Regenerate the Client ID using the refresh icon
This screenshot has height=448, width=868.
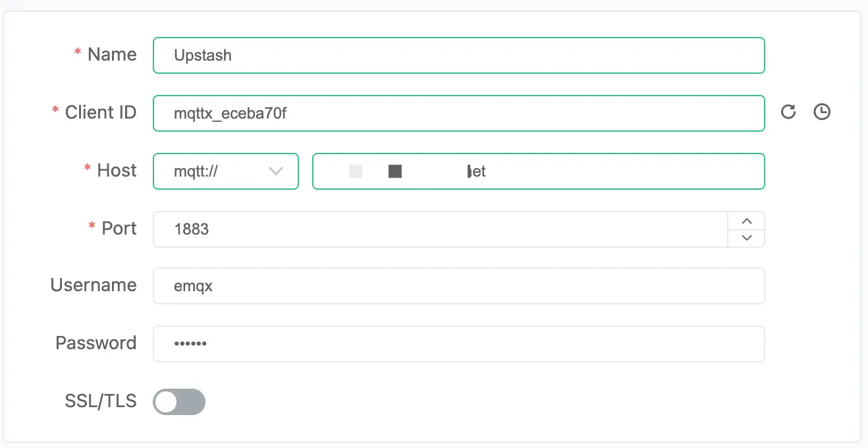pos(788,112)
